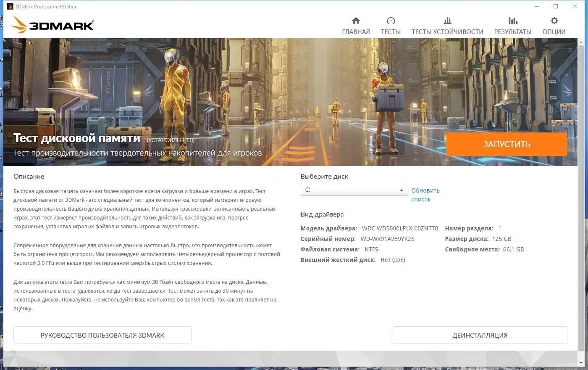Click the Выберите диск heading
588x370 pixels.
click(x=324, y=177)
